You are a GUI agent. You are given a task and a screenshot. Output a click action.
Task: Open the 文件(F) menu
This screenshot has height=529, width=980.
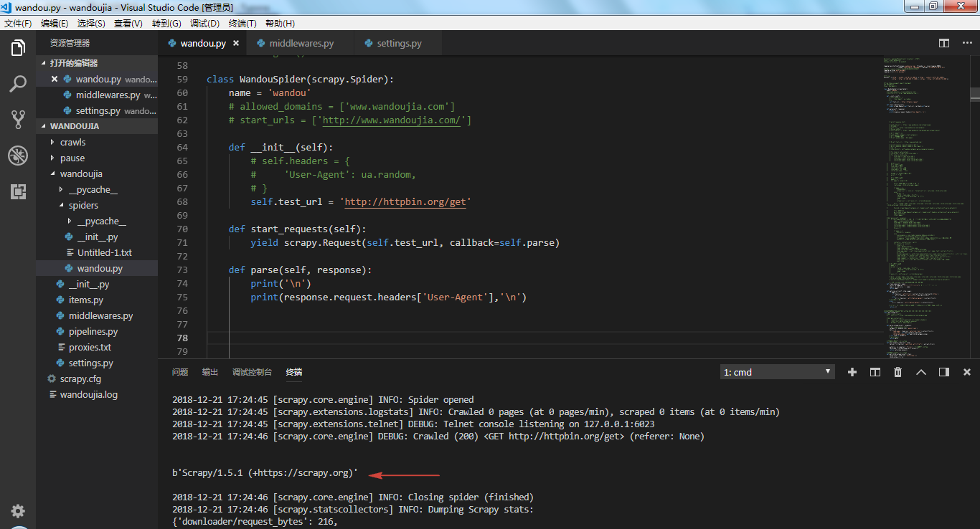point(18,24)
